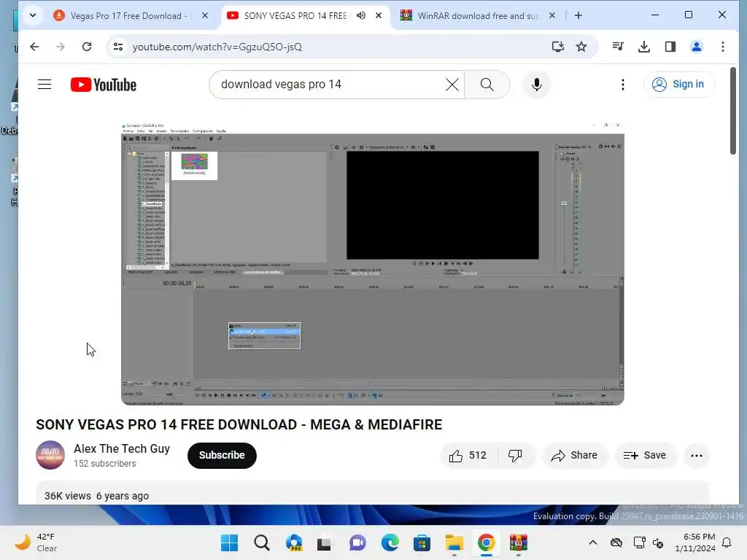This screenshot has width=747, height=560.
Task: Go back using the browser back arrow
Action: coord(34,47)
